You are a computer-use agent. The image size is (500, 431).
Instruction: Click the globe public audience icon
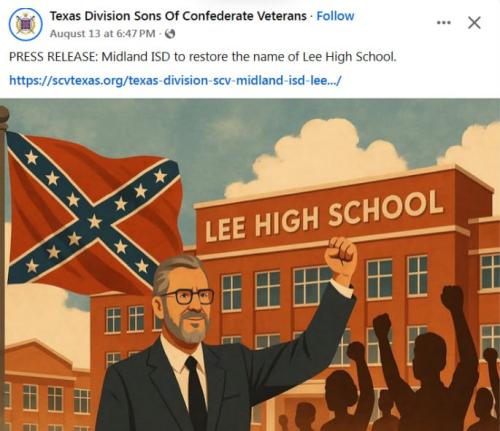[x=170, y=34]
